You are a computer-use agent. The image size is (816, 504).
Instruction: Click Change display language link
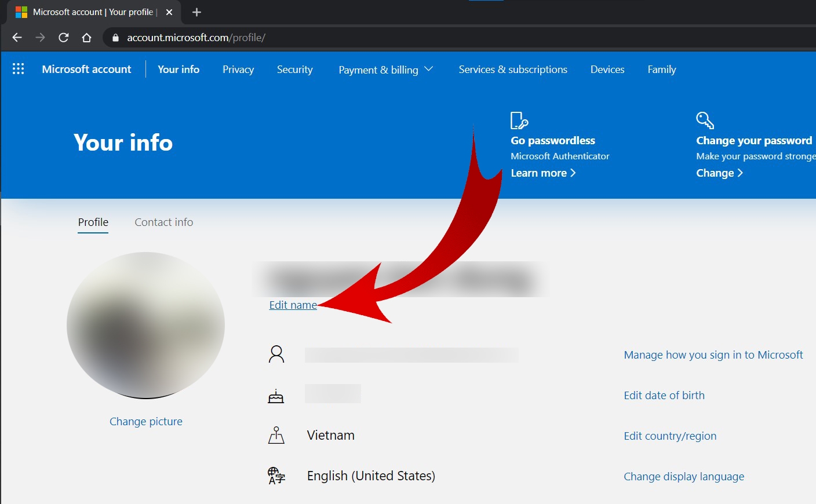(x=684, y=476)
